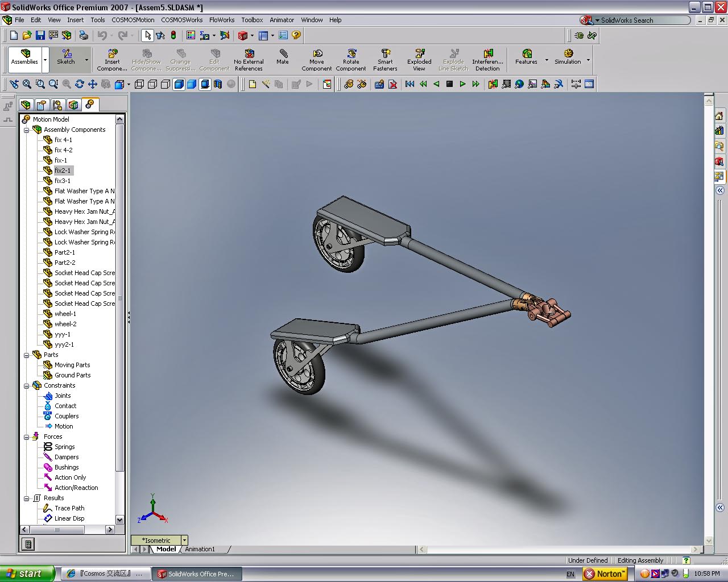
Task: Switch to the Cosmos browser taskbar window
Action: pos(105,574)
